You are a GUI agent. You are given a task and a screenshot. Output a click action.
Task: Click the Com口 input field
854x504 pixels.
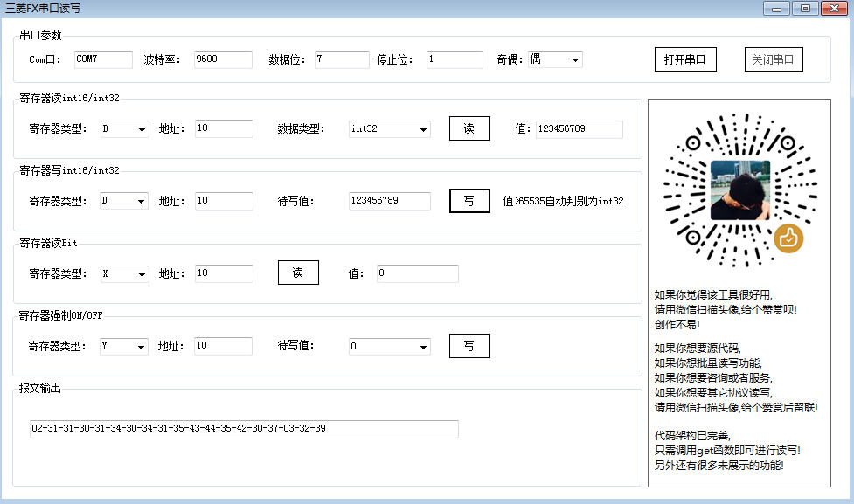(102, 59)
